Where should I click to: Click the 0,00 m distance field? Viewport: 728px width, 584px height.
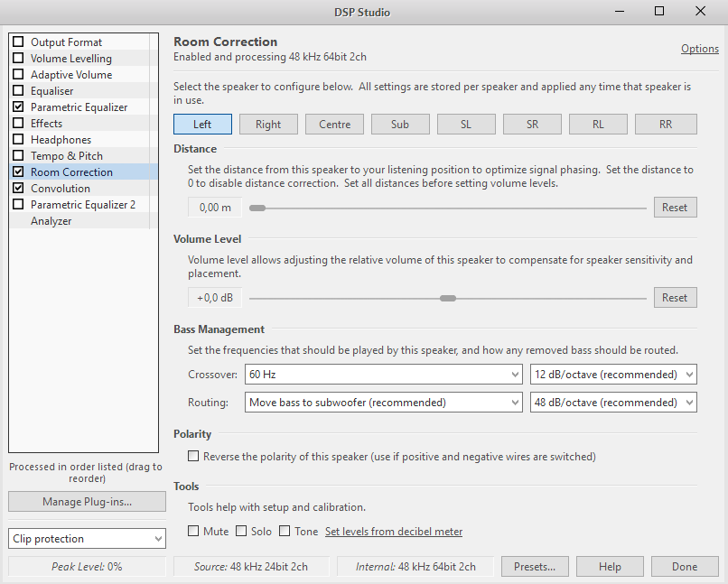(215, 208)
